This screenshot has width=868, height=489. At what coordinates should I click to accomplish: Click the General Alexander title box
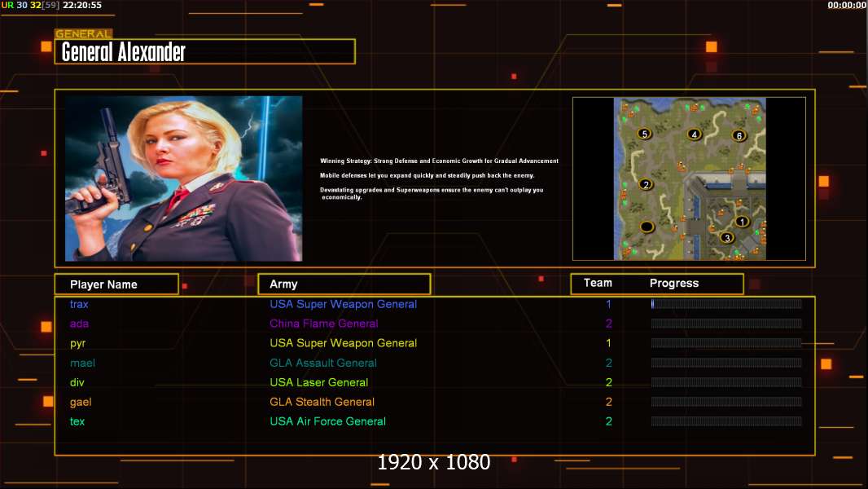(x=205, y=51)
